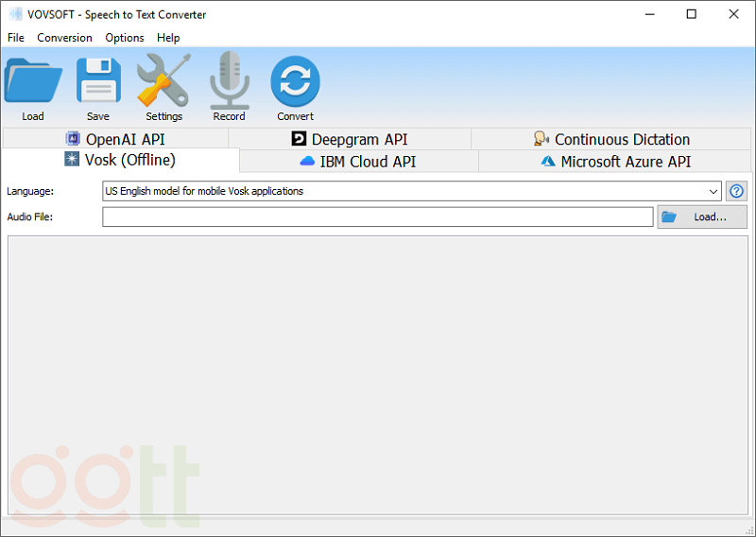Image resolution: width=756 pixels, height=537 pixels.
Task: Open the Help menu
Action: click(x=168, y=38)
